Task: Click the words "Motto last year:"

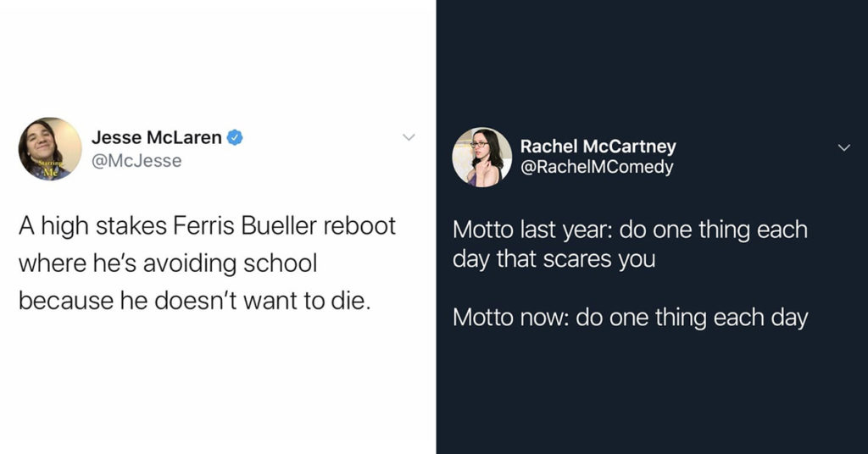Action: (532, 230)
